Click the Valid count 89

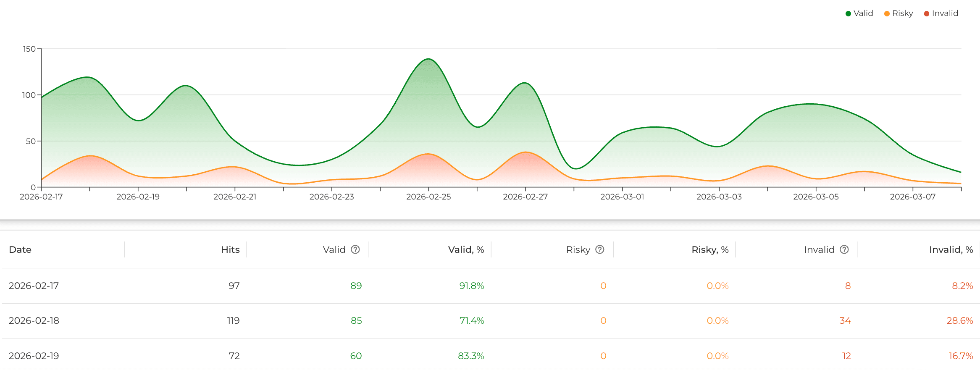tap(356, 286)
